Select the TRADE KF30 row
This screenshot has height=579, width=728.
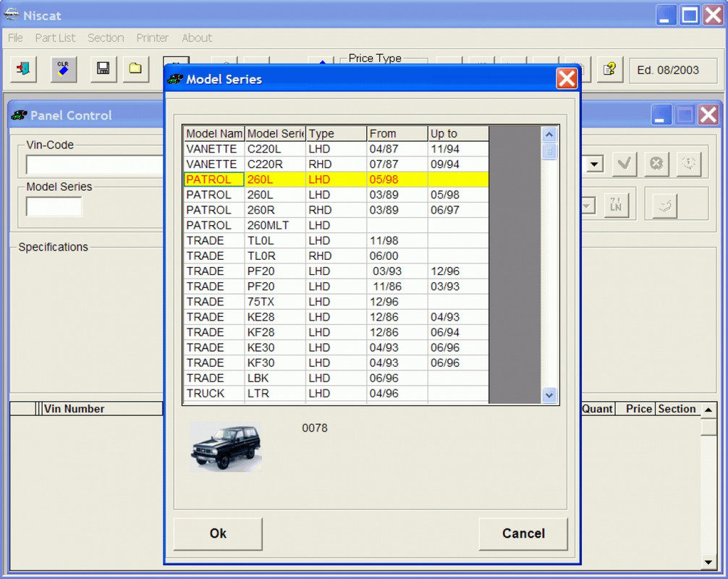337,363
